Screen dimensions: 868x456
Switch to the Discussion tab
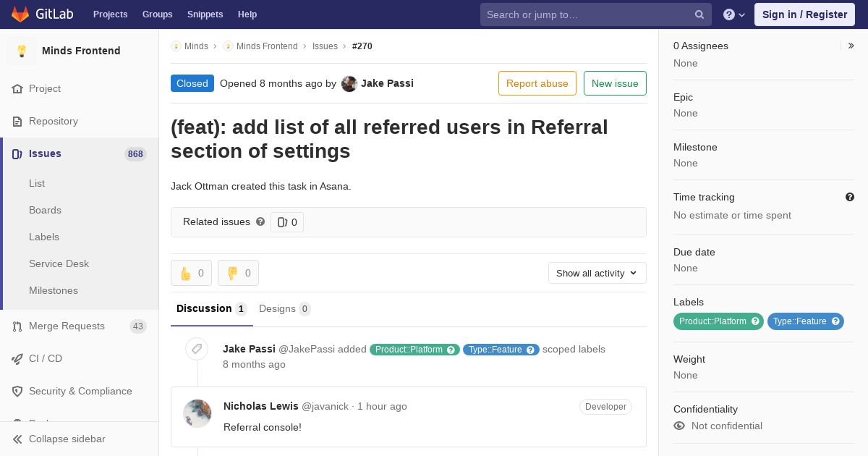pyautogui.click(x=212, y=308)
